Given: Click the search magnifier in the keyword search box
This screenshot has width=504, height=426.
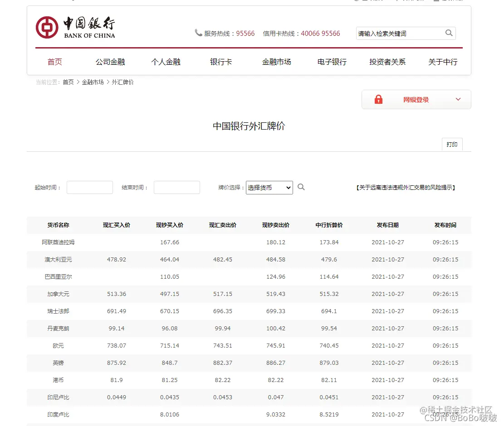Looking at the screenshot, I should pyautogui.click(x=449, y=33).
